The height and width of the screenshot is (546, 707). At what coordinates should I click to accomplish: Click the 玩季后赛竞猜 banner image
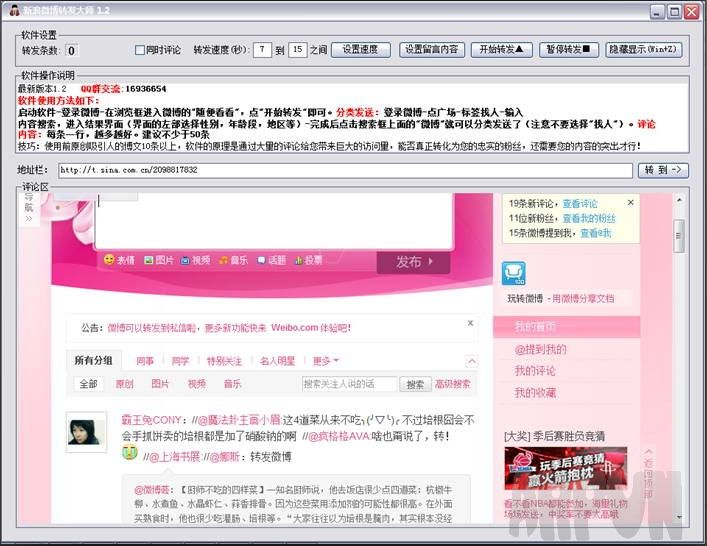(566, 468)
